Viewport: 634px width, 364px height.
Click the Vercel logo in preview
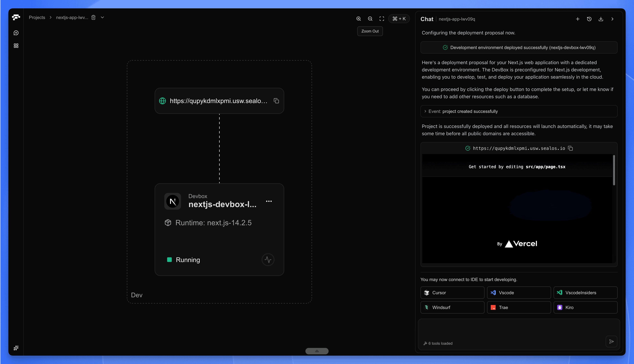click(x=521, y=244)
